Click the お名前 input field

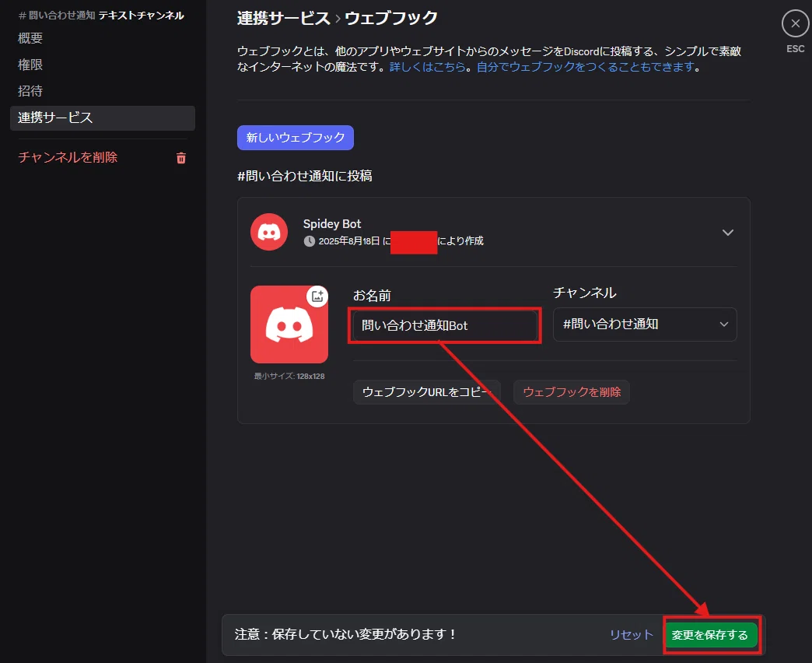coord(444,325)
